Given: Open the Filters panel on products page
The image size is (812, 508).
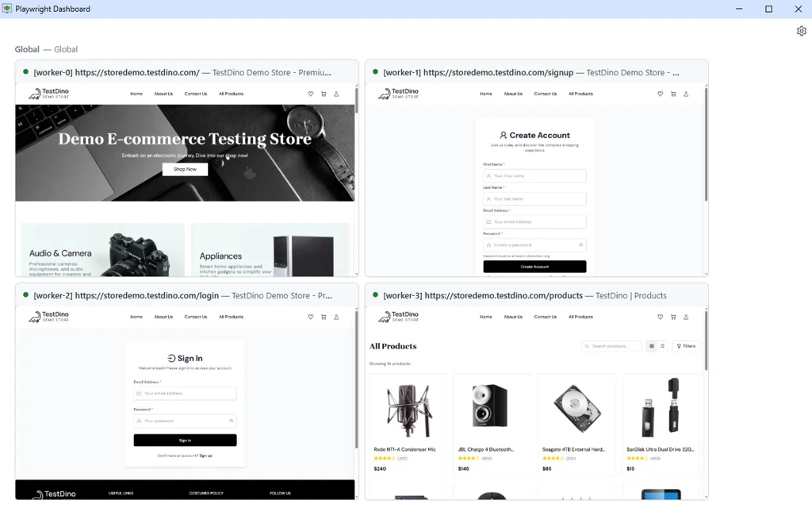Looking at the screenshot, I should (x=686, y=346).
